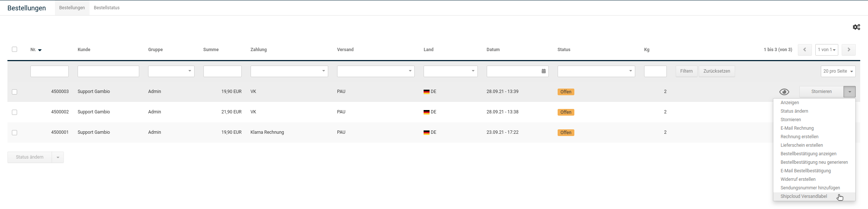Go to the previous page arrow

coord(805,50)
